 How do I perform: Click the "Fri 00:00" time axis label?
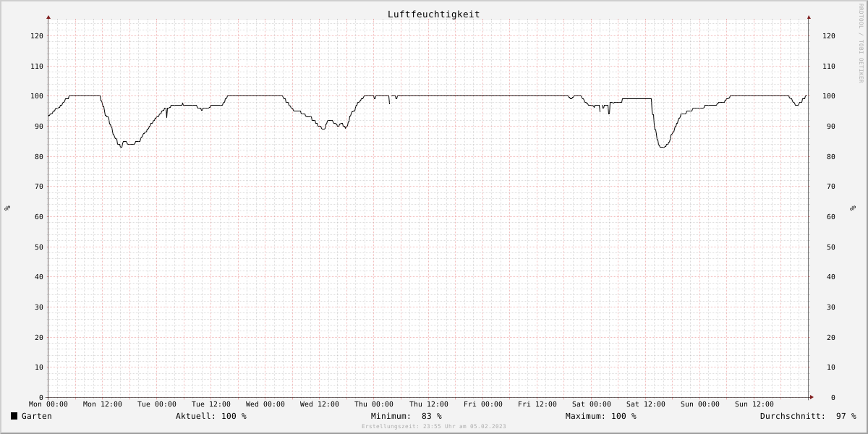point(483,404)
